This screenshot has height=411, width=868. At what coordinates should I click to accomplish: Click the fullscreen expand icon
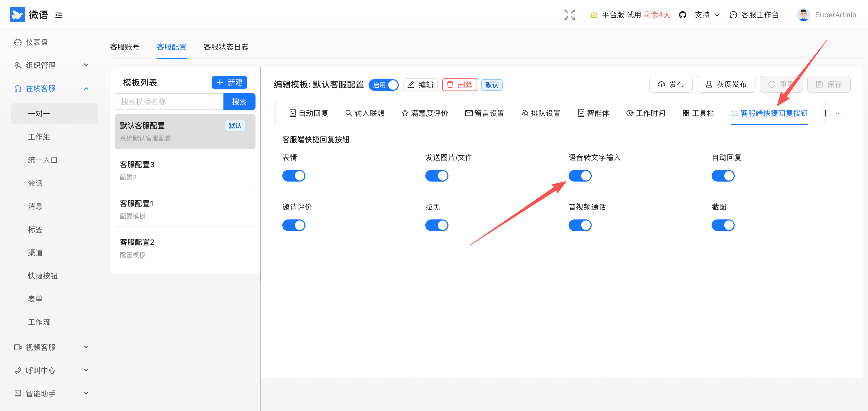coord(569,15)
